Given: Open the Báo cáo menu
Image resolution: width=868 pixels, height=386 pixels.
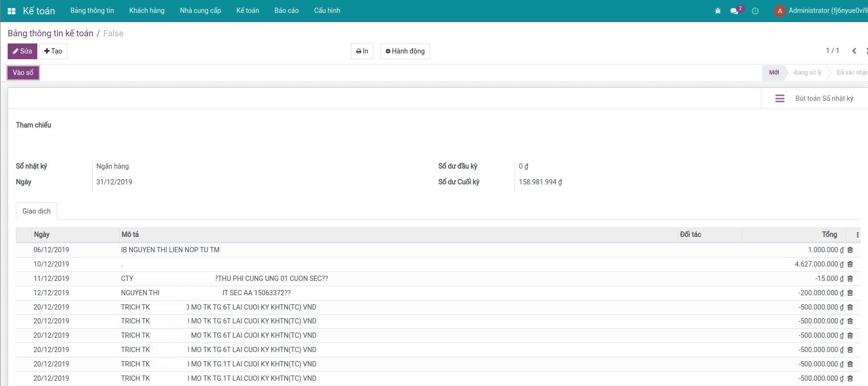Looking at the screenshot, I should (286, 11).
